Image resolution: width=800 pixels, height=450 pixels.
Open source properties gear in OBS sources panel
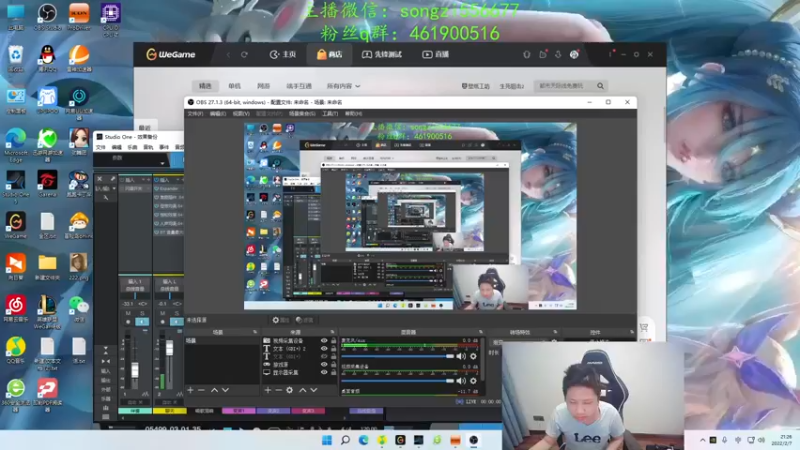tap(289, 390)
